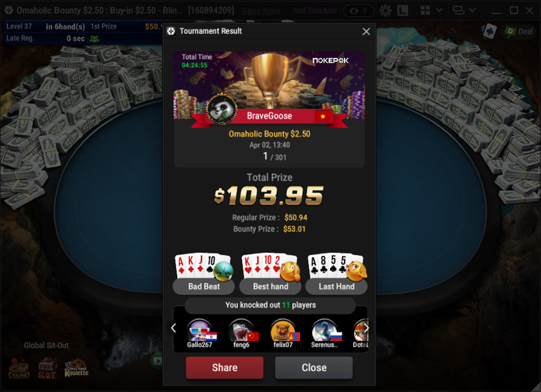Show next knocked out players arrow
This screenshot has height=392, width=541.
pos(366,328)
